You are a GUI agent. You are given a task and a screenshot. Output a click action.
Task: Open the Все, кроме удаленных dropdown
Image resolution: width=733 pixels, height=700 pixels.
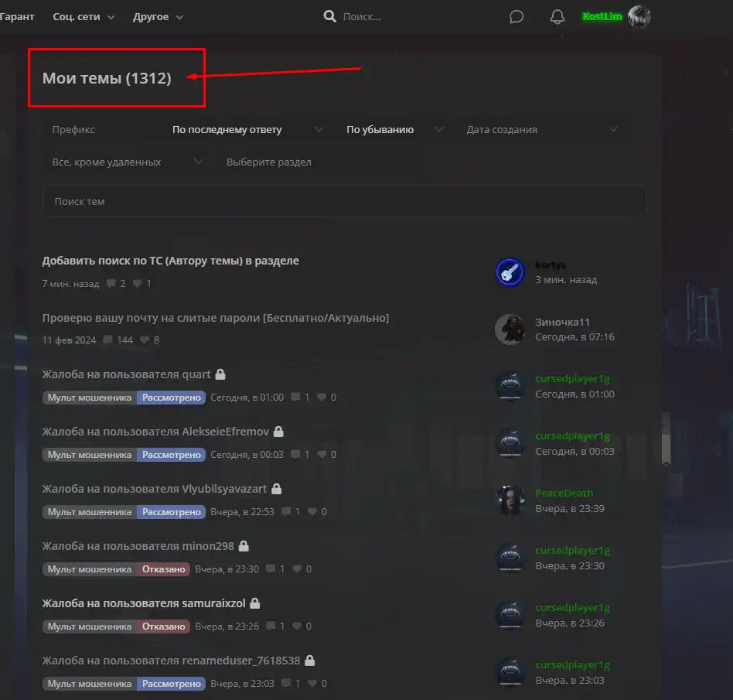pos(127,162)
